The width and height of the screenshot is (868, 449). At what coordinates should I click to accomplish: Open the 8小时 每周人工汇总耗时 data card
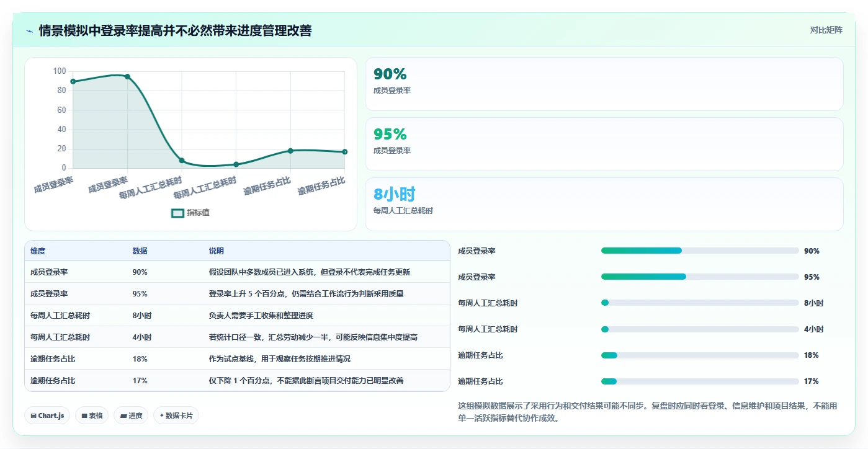pos(604,204)
